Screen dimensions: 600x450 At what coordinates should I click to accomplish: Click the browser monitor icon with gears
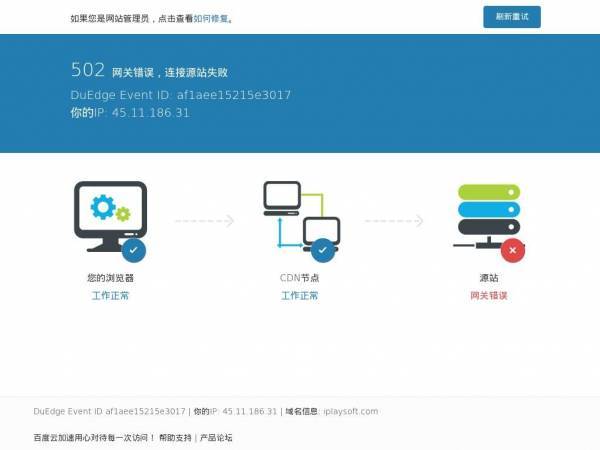click(110, 216)
